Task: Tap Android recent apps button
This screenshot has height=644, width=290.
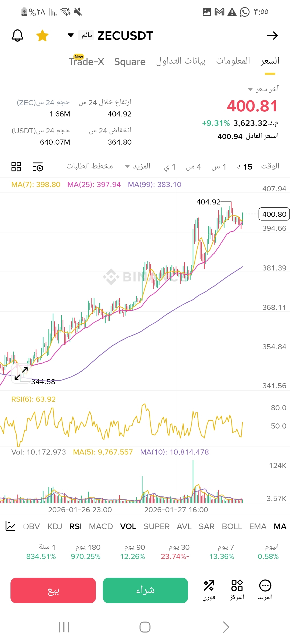Action: point(64,627)
